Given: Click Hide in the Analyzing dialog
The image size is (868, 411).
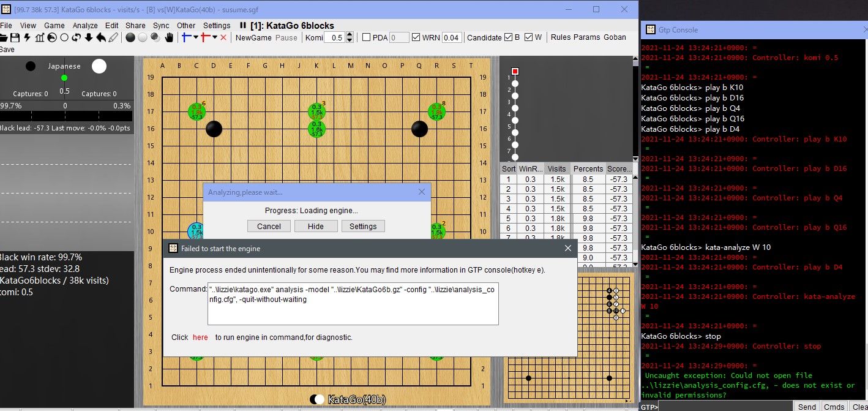Looking at the screenshot, I should pos(316,226).
